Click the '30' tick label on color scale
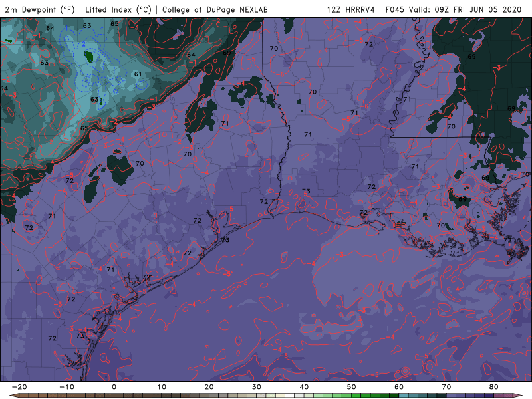 pos(257,387)
